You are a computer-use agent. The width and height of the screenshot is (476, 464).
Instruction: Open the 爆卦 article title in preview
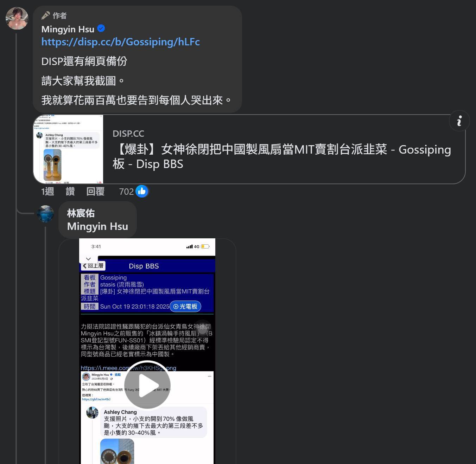tap(282, 156)
